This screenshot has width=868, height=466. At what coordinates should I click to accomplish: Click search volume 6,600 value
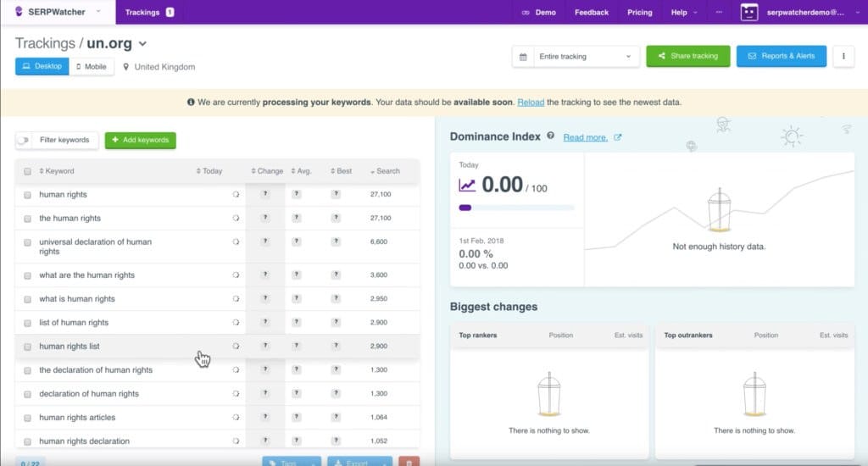pos(379,241)
